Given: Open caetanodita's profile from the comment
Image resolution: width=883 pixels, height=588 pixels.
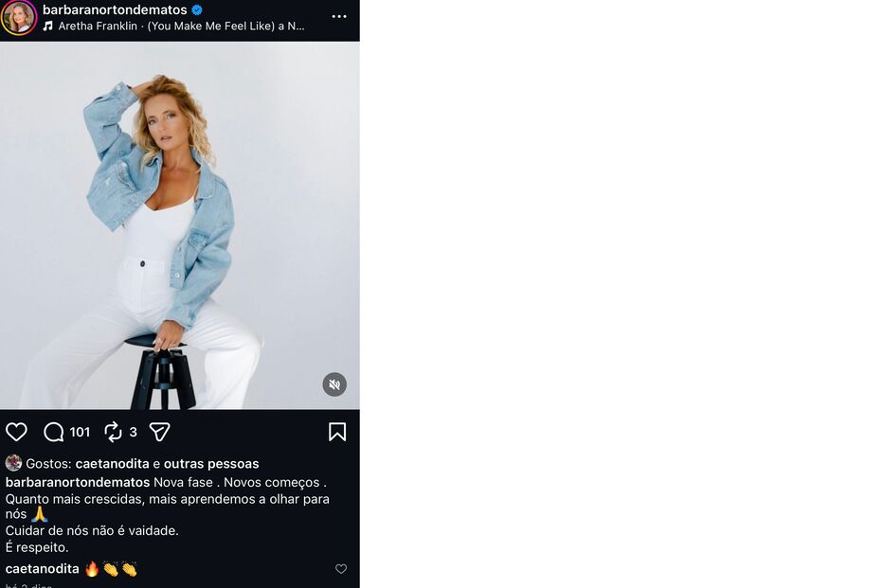Looking at the screenshot, I should tap(42, 569).
